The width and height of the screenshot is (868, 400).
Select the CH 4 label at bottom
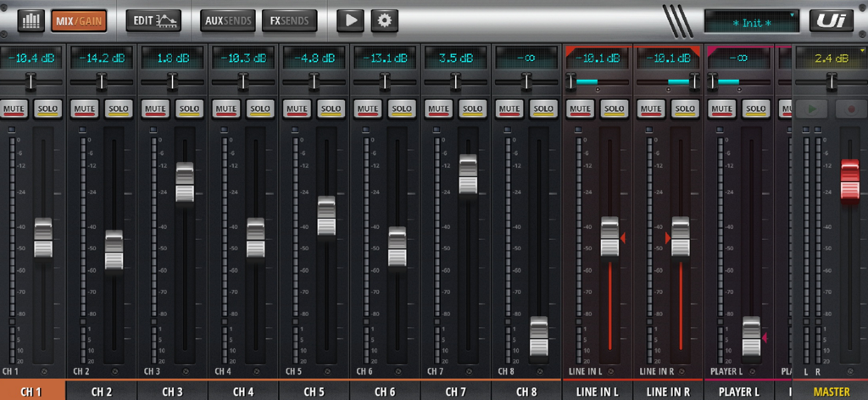point(243,392)
